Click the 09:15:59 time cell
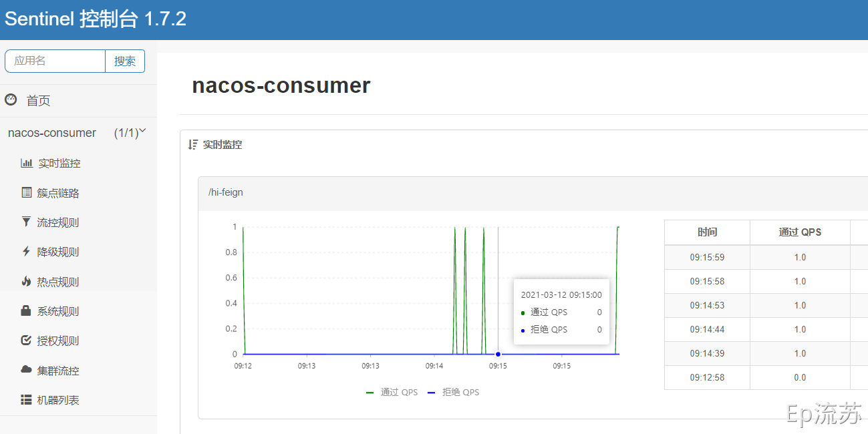 pos(707,257)
